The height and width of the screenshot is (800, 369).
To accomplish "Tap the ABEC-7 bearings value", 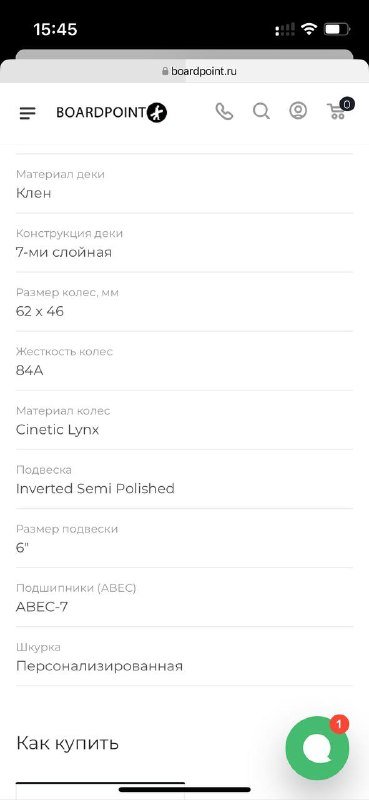I will pos(42,607).
